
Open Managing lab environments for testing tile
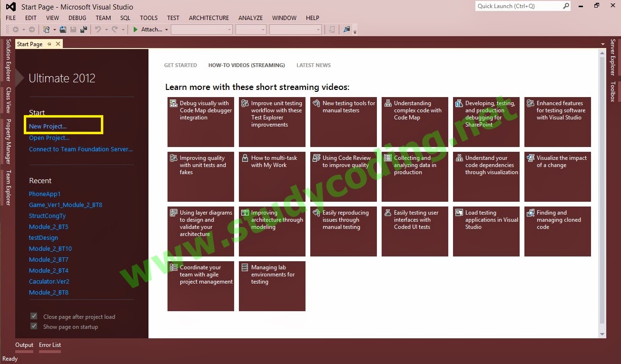[x=272, y=286]
